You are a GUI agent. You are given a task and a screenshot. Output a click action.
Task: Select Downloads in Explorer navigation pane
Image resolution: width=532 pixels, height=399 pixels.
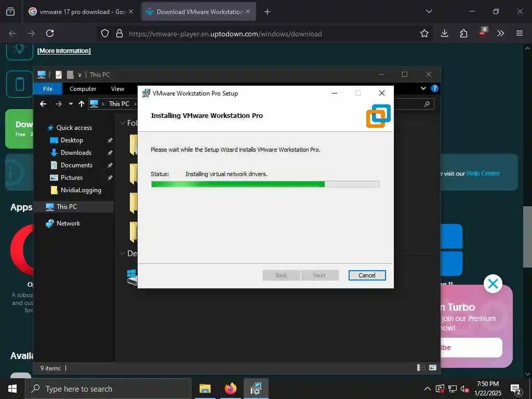[76, 153]
